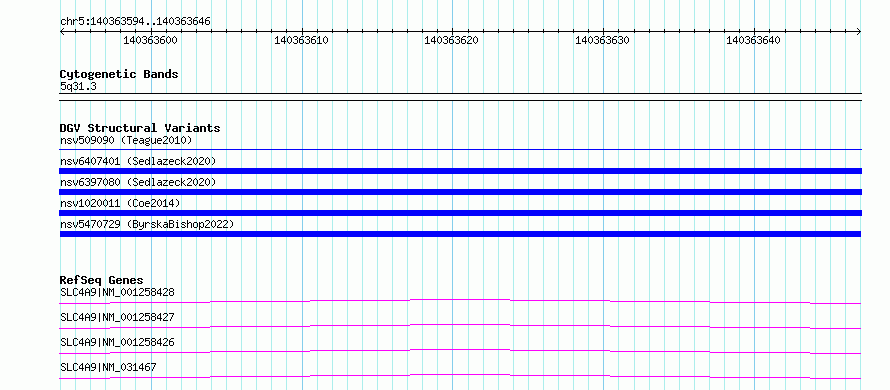Click the 5q31.3 band label
Viewport: 890px width, 390px height.
coord(78,86)
